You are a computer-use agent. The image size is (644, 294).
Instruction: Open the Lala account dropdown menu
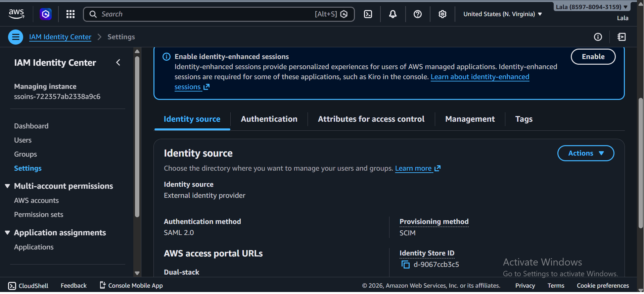[x=592, y=7]
